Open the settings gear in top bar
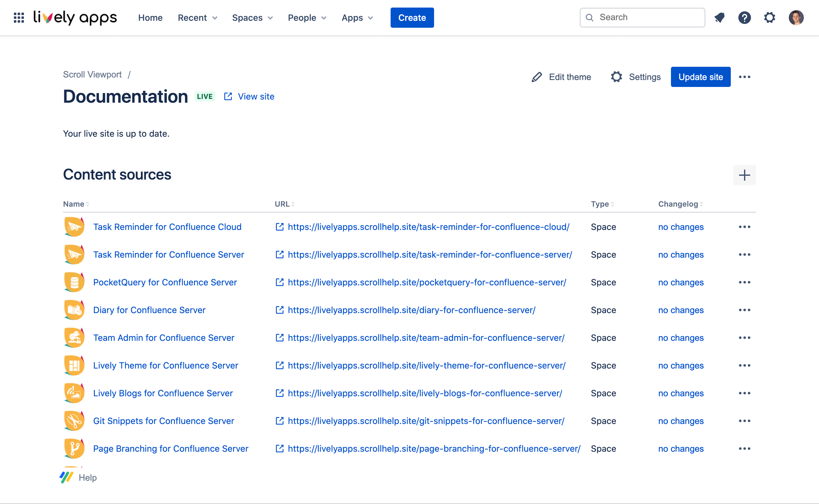The width and height of the screenshot is (819, 504). pos(769,18)
